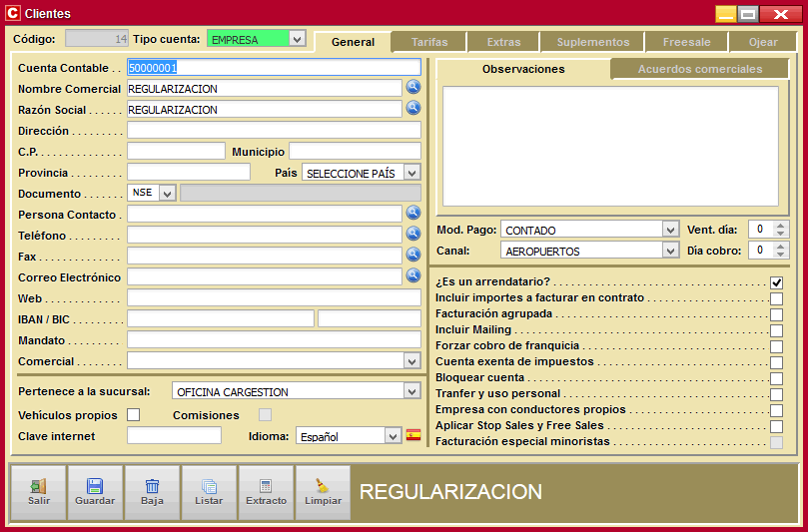Check Tranfer y uso personal
This screenshot has width=808, height=532.
(777, 394)
